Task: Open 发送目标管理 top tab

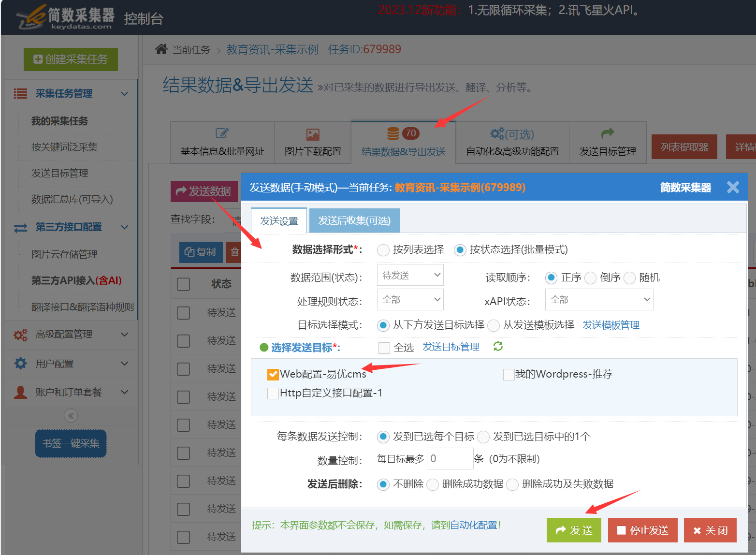Action: [608, 143]
